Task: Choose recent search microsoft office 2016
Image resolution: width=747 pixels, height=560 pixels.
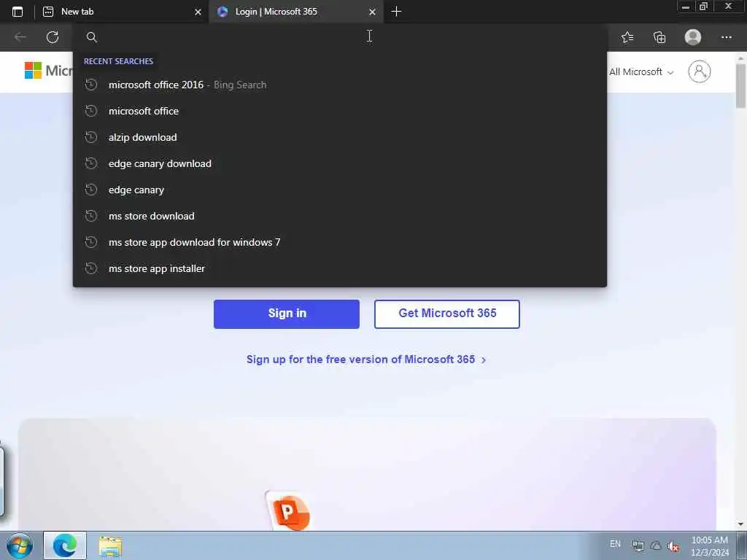Action: coord(340,85)
